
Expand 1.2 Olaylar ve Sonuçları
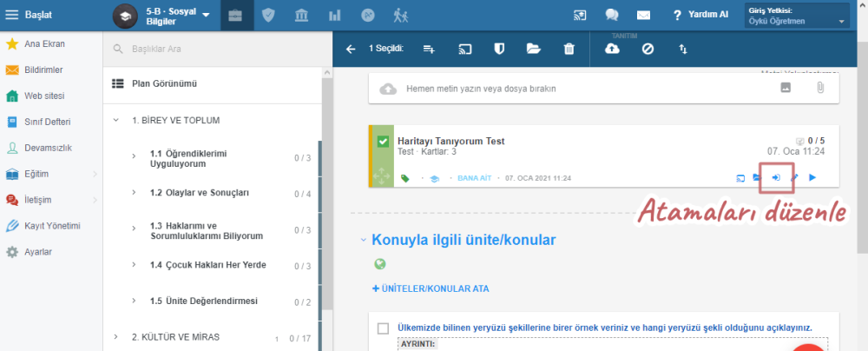(134, 192)
